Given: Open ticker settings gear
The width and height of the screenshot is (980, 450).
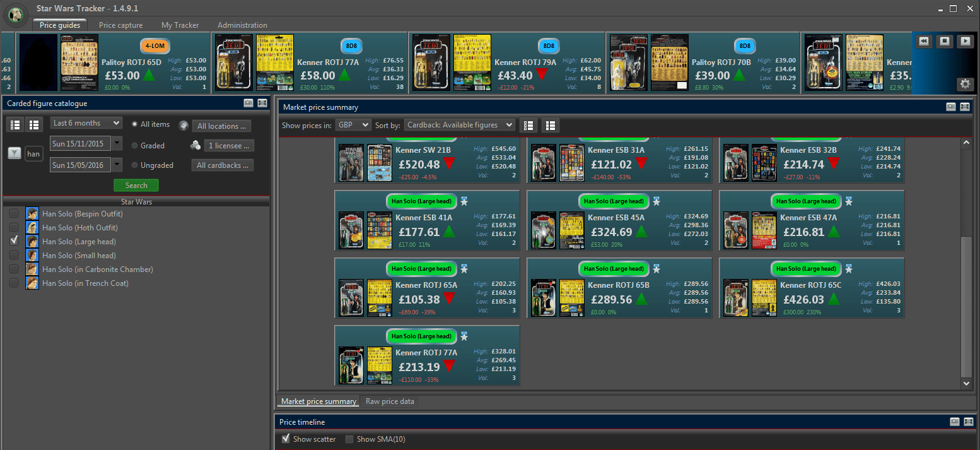Looking at the screenshot, I should [x=965, y=85].
